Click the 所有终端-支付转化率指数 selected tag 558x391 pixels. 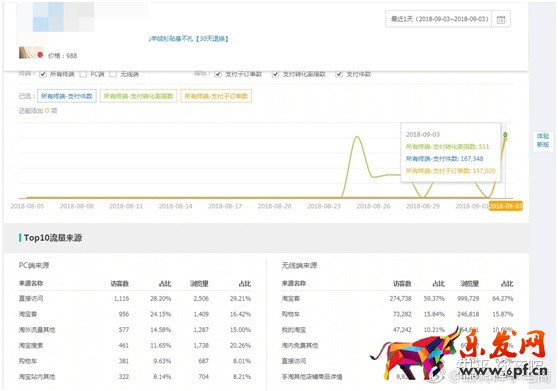(x=138, y=96)
